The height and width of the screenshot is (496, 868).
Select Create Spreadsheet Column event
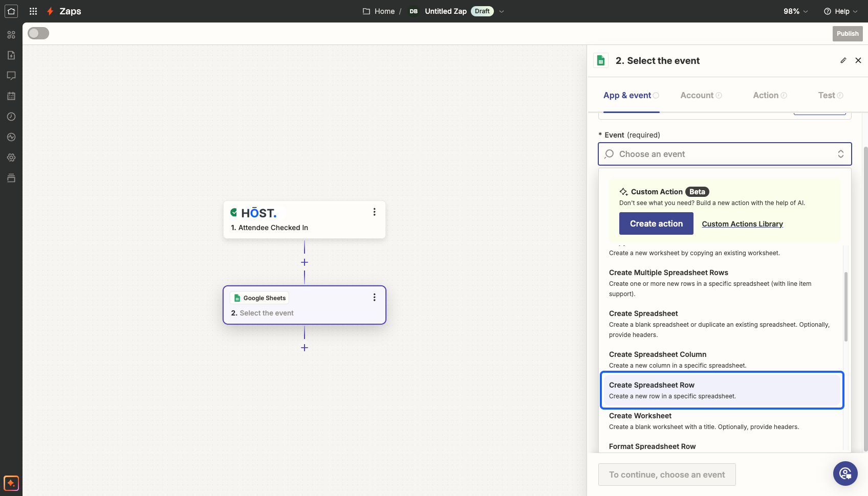(x=722, y=359)
